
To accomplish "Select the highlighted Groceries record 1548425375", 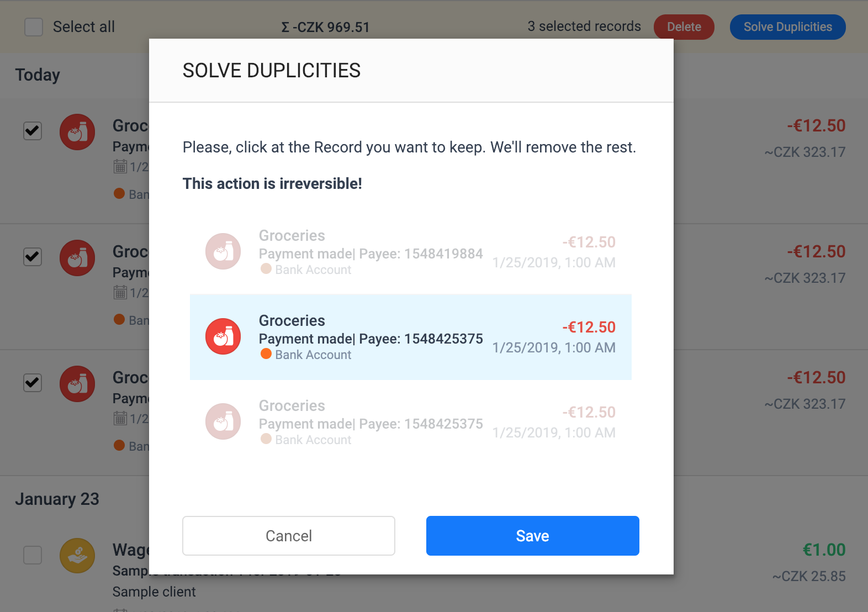I will pos(411,337).
